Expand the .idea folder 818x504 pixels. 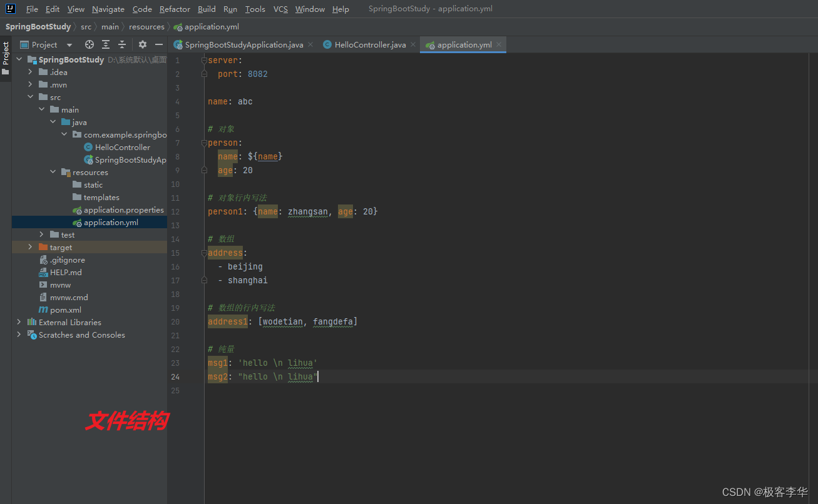[30, 73]
